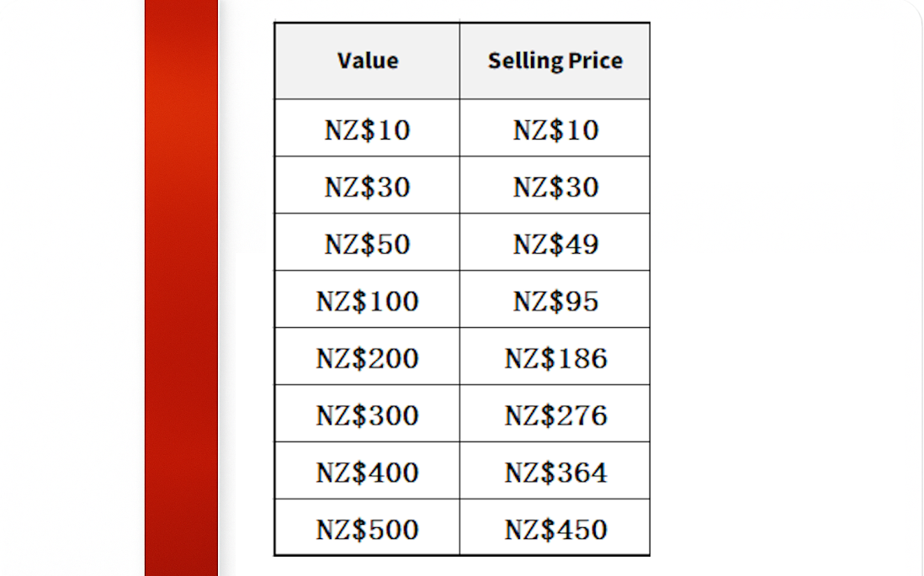This screenshot has width=924, height=576.
Task: Select the NZ$400 value cell
Action: [x=368, y=472]
